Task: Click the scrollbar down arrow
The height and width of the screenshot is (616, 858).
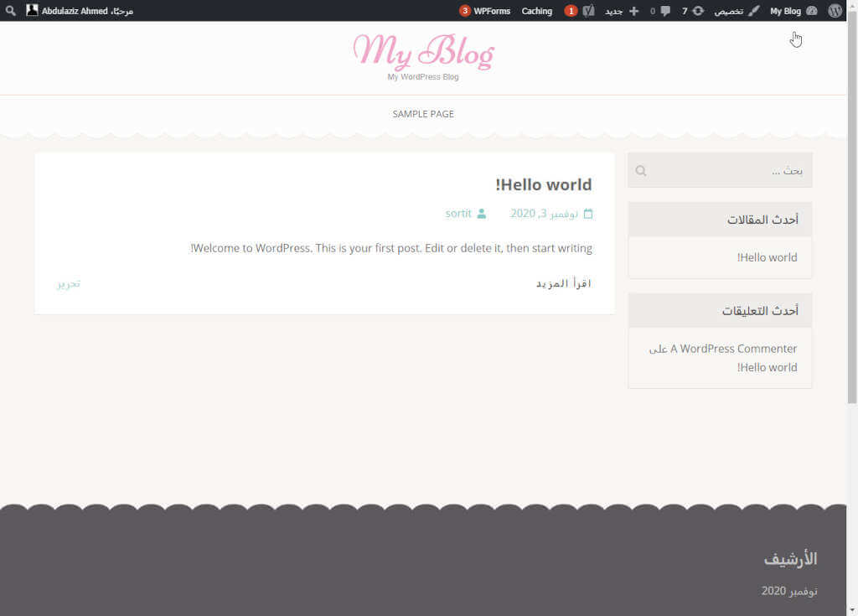Action: [852, 610]
